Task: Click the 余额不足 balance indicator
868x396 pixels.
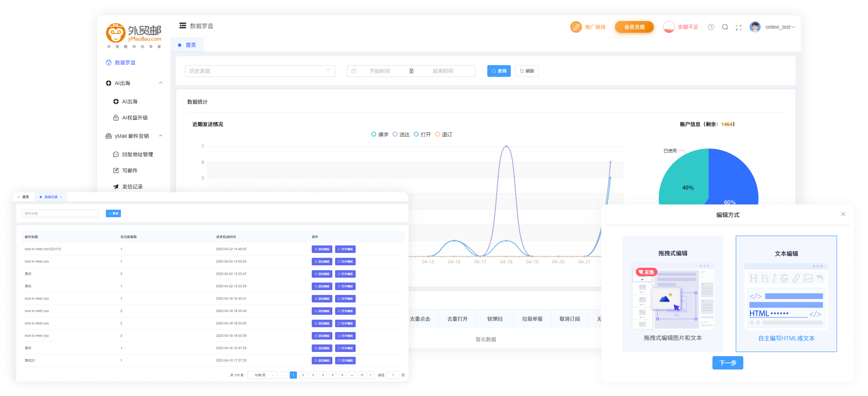Action: pos(681,27)
